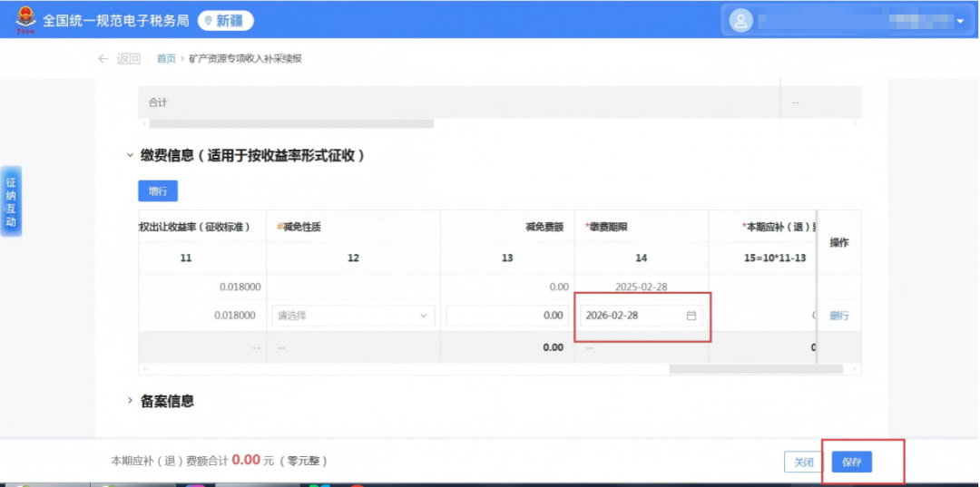Viewport: 980px width, 487px height.
Task: Open the 首页 breadcrumb link
Action: (x=166, y=59)
